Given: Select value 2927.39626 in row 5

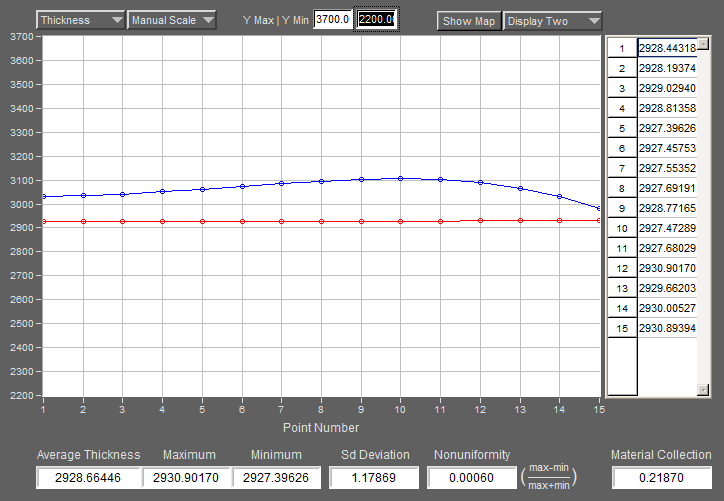Looking at the screenshot, I should click(x=667, y=128).
